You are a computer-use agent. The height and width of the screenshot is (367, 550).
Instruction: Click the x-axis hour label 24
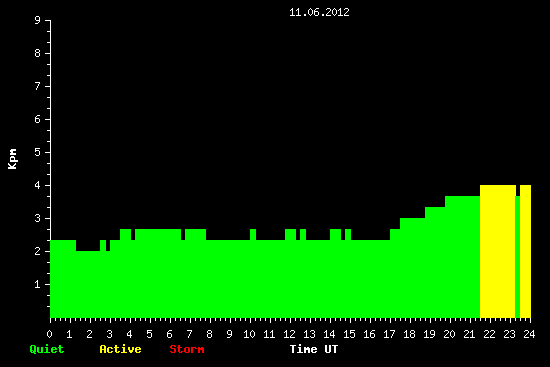coord(530,334)
